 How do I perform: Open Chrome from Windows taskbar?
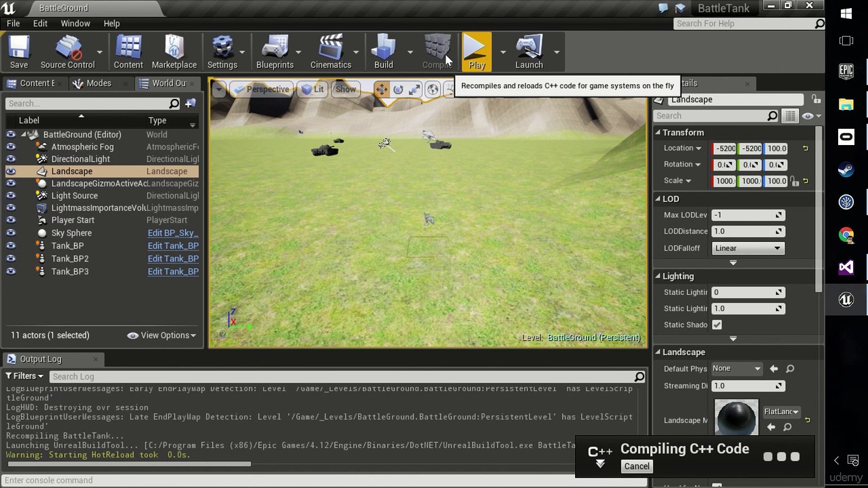coord(846,235)
